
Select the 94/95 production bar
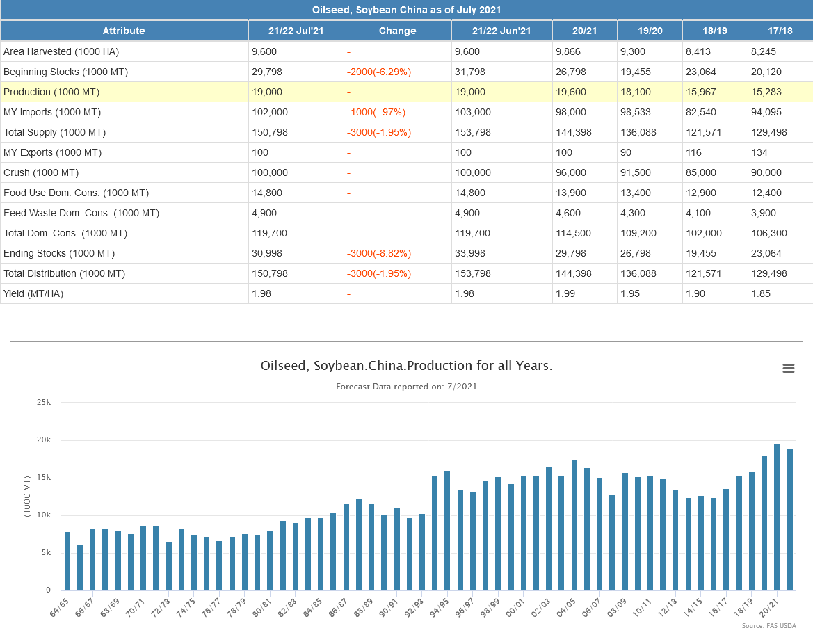tap(435, 533)
